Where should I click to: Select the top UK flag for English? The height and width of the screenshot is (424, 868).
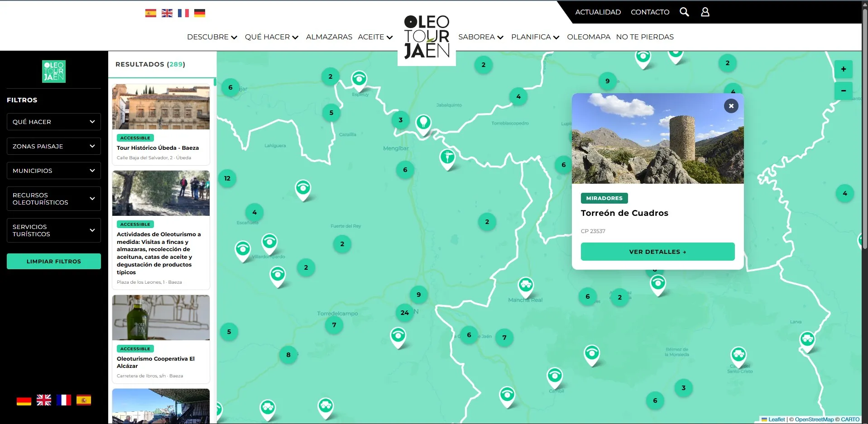point(167,13)
